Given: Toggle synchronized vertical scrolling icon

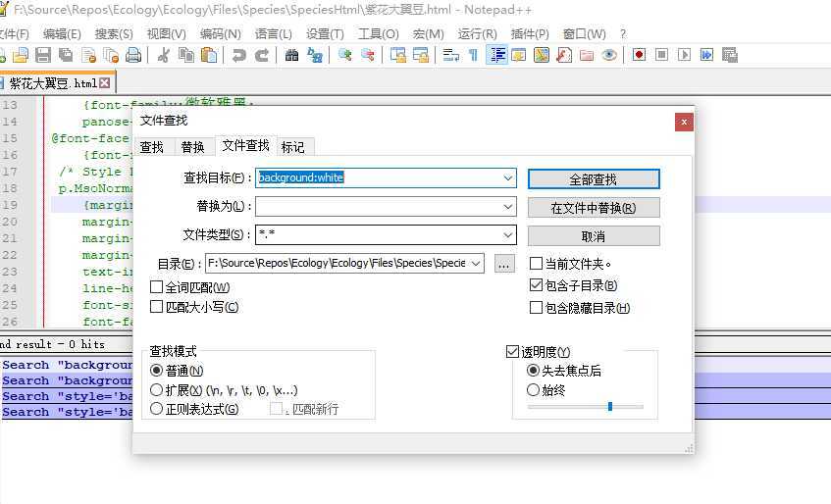Looking at the screenshot, I should click(x=397, y=55).
